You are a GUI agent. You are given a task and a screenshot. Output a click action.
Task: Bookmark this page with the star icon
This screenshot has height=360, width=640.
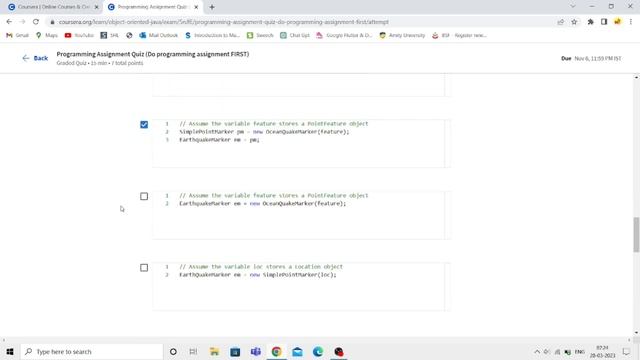click(x=574, y=22)
